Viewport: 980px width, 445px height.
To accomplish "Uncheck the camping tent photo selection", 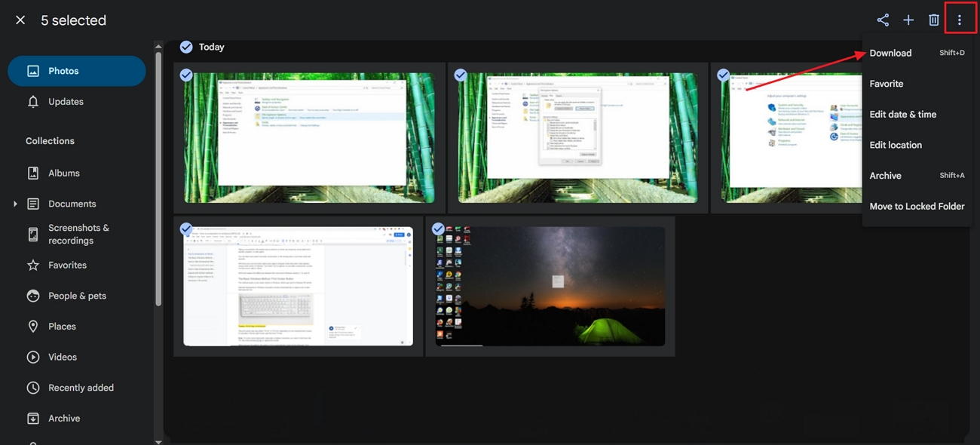I will coord(437,228).
